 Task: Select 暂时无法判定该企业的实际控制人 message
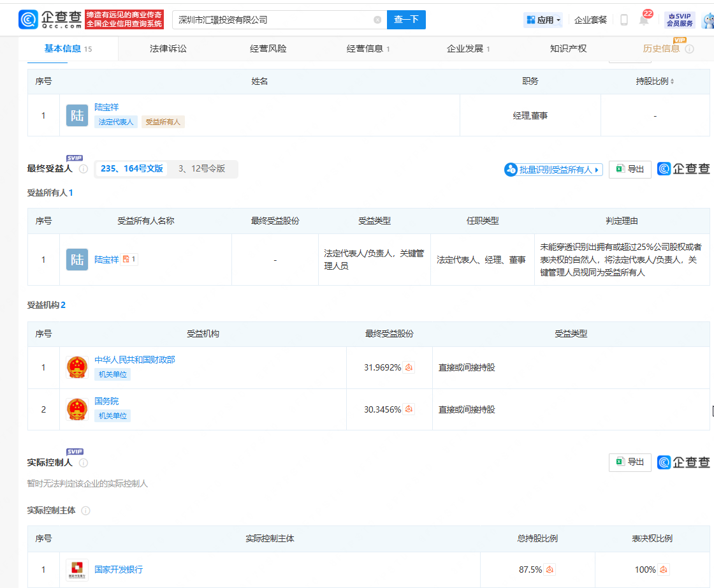pyautogui.click(x=87, y=483)
